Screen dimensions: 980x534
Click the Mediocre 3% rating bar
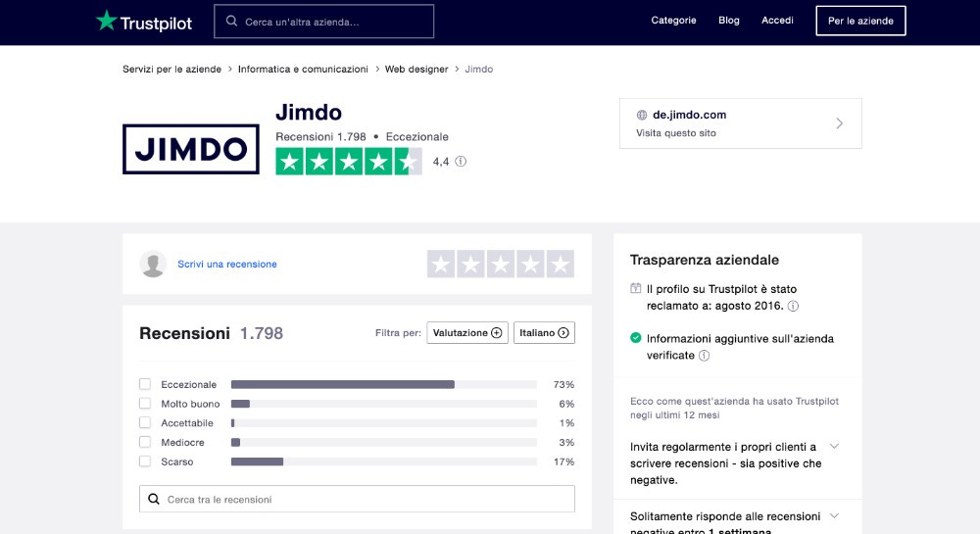point(384,442)
